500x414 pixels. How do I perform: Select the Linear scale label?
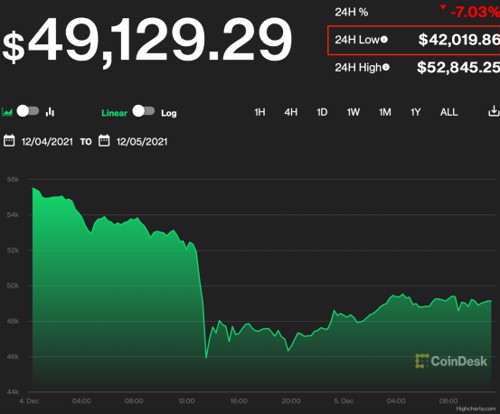[114, 113]
